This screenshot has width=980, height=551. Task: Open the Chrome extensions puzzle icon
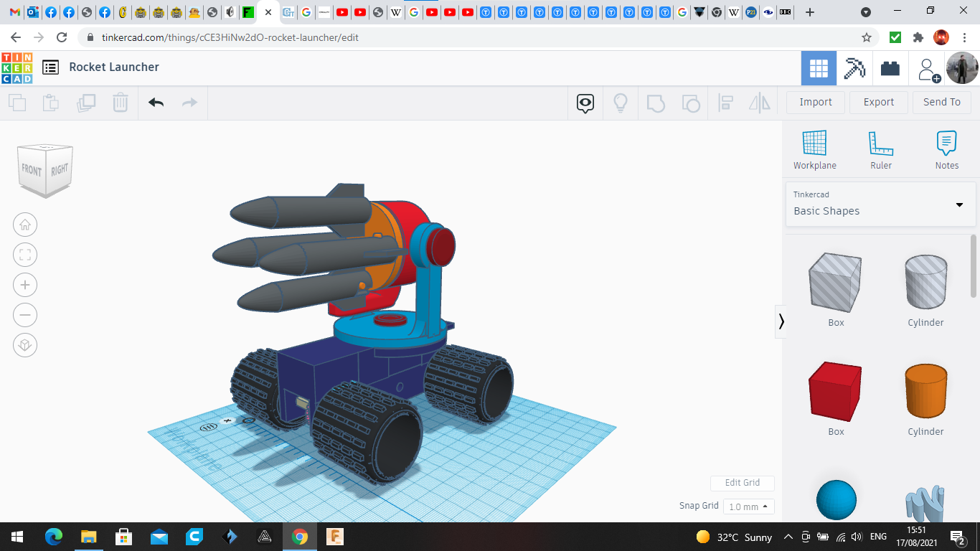[918, 37]
